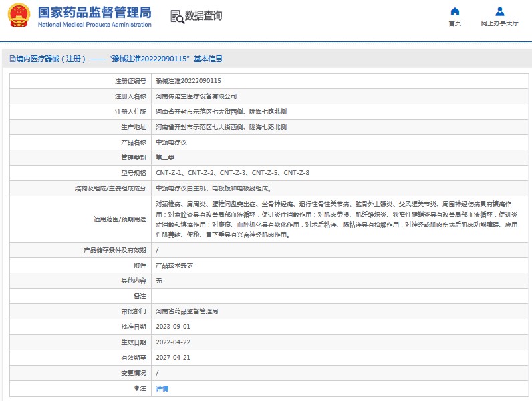Image resolution: width=532 pixels, height=401 pixels.
Task: Click the 数据查询 search document icon
Action: (177, 17)
